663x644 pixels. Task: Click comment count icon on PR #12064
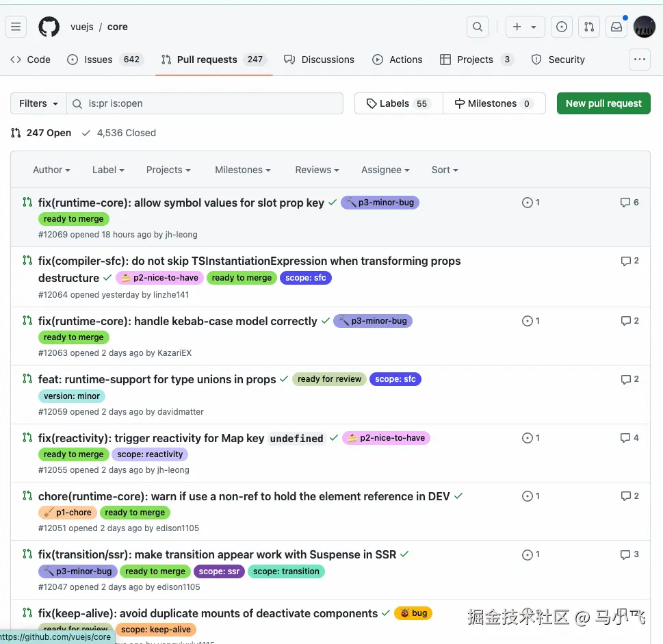pyautogui.click(x=629, y=261)
